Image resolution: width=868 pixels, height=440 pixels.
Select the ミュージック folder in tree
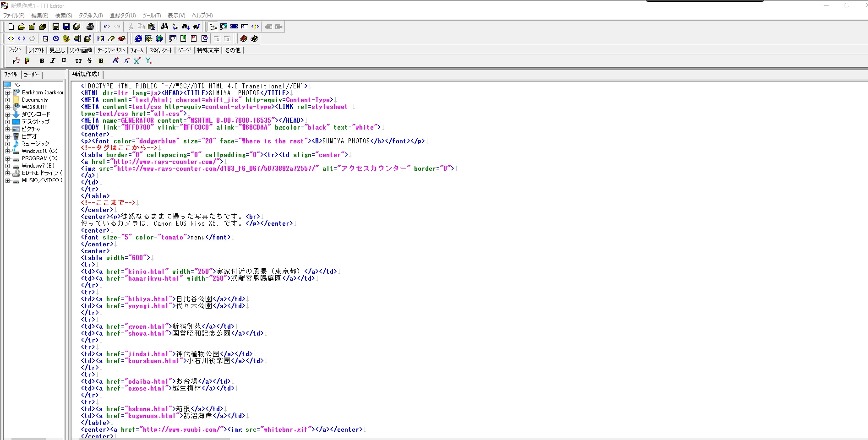35,144
